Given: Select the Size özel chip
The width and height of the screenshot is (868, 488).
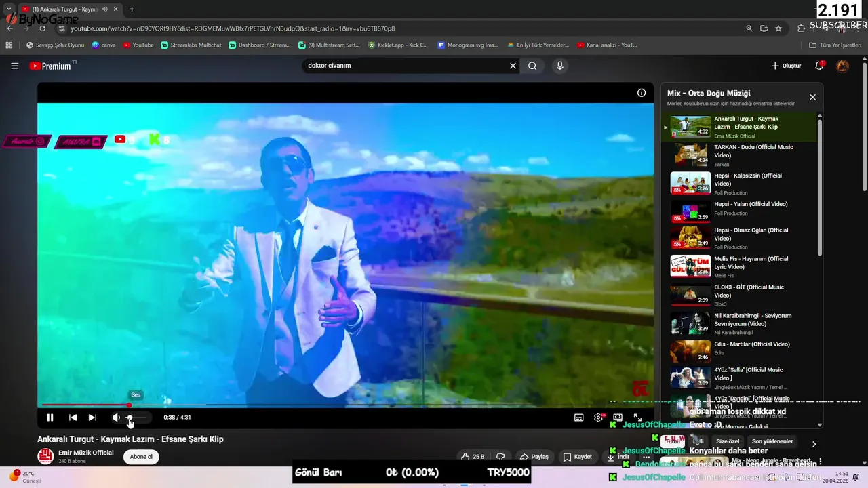Looking at the screenshot, I should (x=728, y=441).
